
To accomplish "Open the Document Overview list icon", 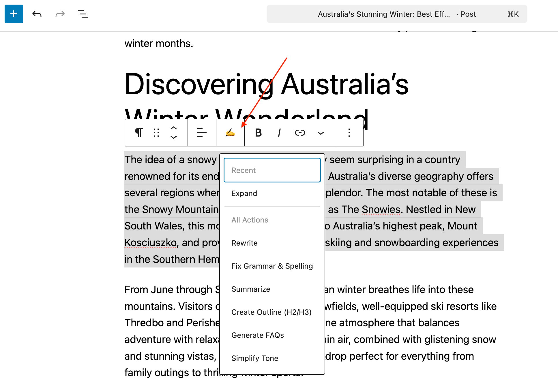I will click(x=83, y=14).
